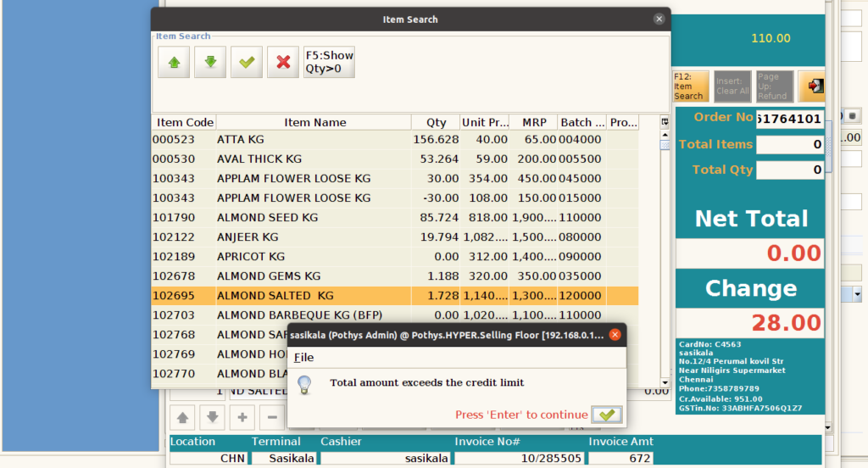Close the Item Search dialog window
Screen dimensions: 868x468
click(659, 19)
